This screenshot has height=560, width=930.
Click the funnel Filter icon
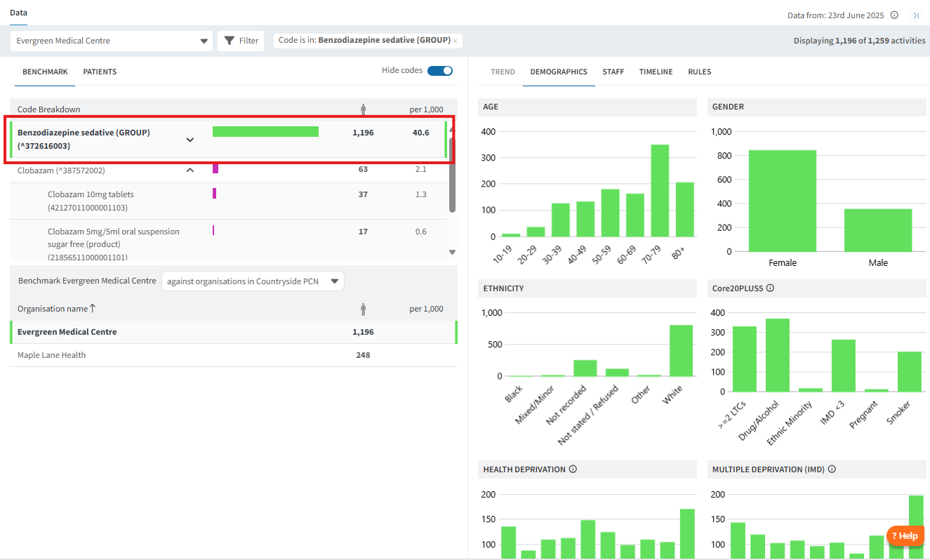(229, 41)
